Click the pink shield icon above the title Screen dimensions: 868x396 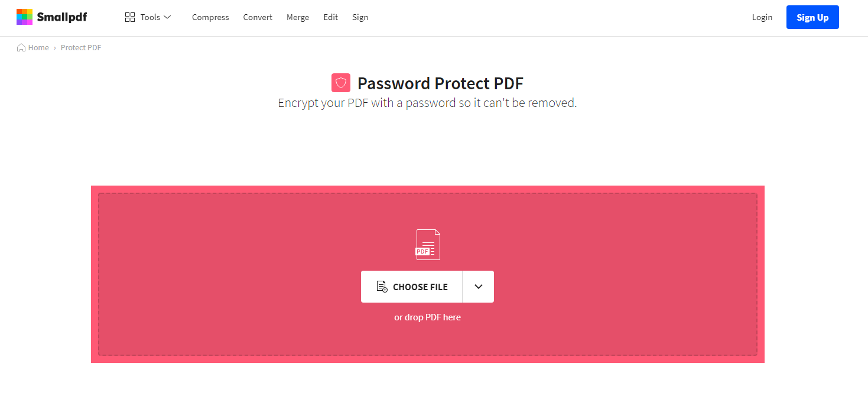click(x=341, y=83)
